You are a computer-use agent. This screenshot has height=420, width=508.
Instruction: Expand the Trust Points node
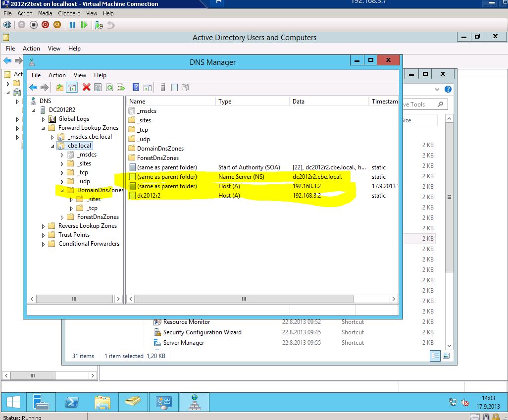[x=43, y=235]
